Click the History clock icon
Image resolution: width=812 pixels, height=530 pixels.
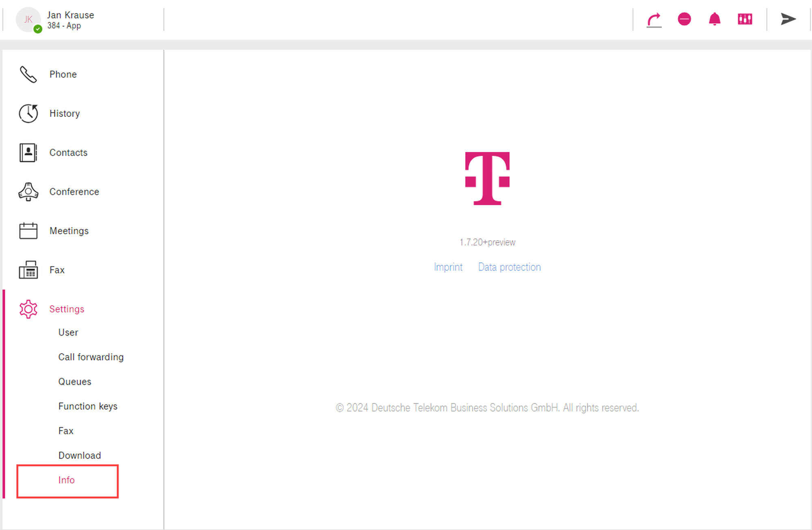click(28, 114)
